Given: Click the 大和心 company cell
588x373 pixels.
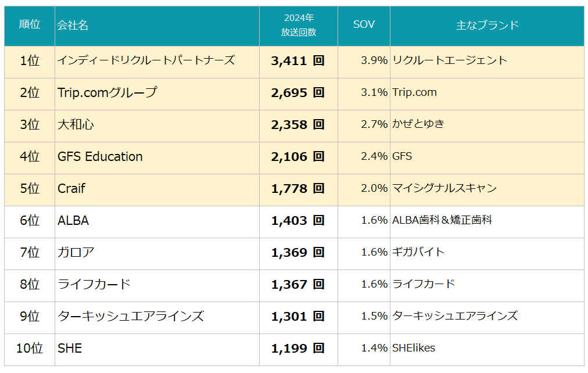Looking at the screenshot, I should 76,124.
